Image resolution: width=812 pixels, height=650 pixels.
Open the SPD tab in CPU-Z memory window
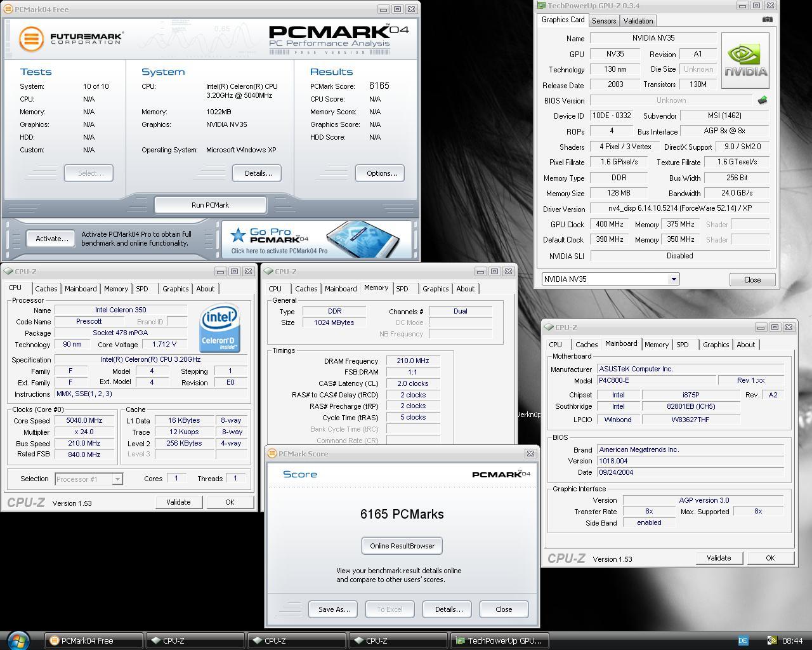(x=402, y=289)
